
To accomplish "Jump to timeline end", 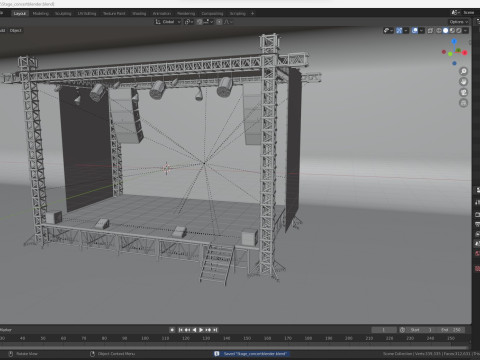I will [215, 330].
